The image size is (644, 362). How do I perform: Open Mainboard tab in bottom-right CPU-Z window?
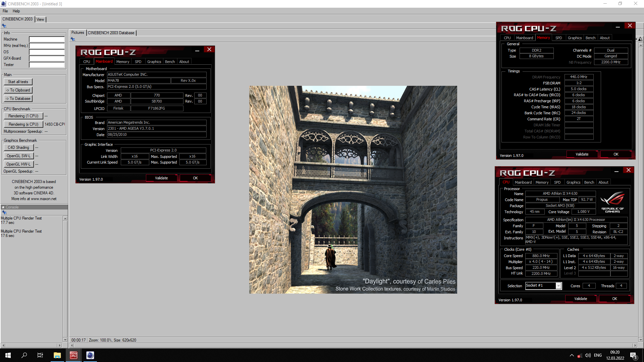[x=523, y=182]
